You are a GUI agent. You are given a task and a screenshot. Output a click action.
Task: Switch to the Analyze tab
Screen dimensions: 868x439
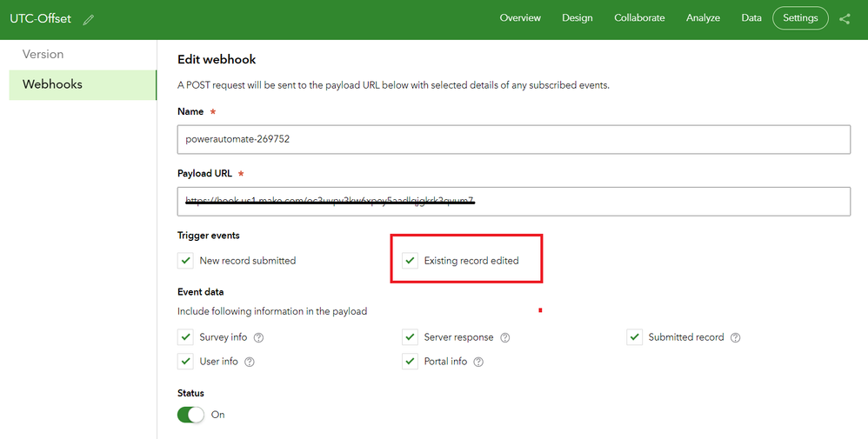703,18
